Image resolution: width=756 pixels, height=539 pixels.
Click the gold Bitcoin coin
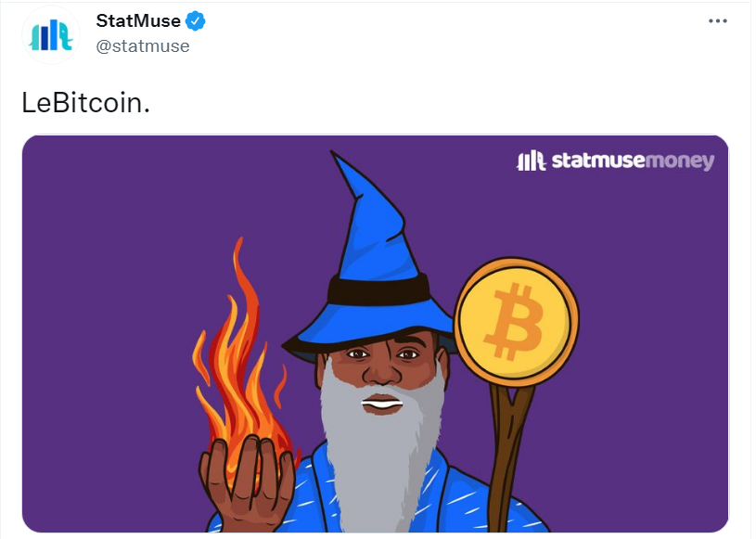[x=517, y=322]
